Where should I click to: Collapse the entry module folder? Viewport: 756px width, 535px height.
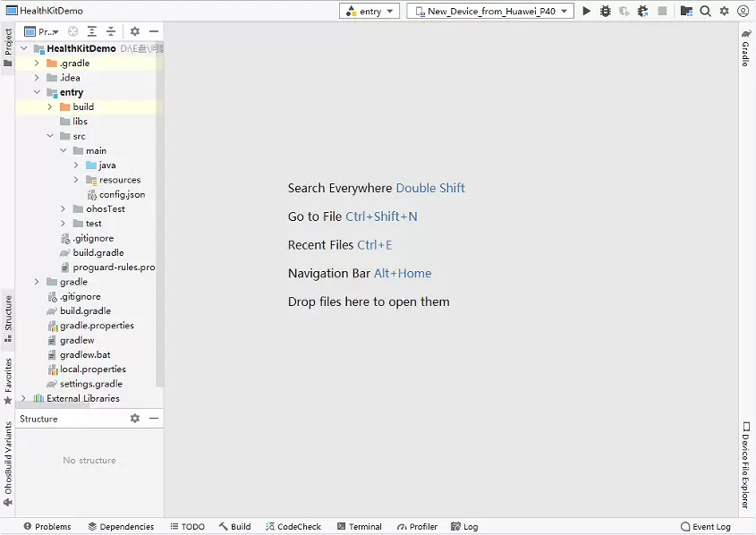tap(38, 92)
